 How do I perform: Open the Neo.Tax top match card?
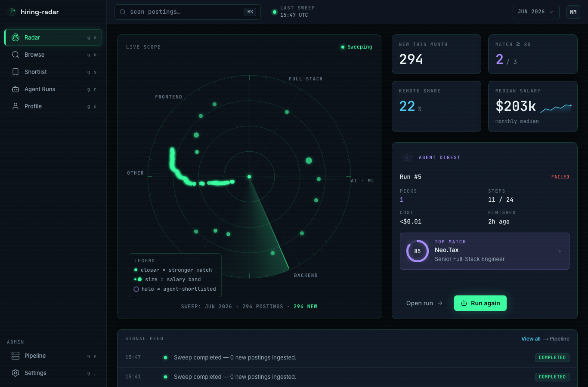pyautogui.click(x=485, y=251)
